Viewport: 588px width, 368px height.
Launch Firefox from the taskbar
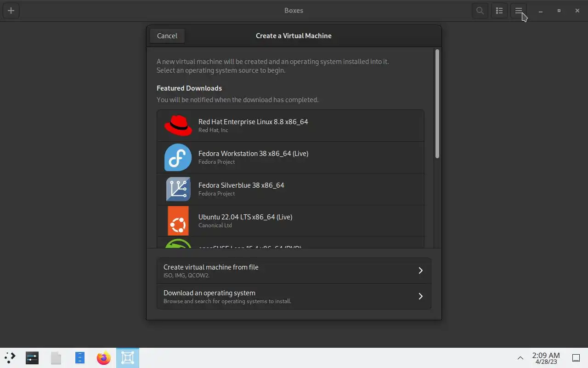point(104,357)
